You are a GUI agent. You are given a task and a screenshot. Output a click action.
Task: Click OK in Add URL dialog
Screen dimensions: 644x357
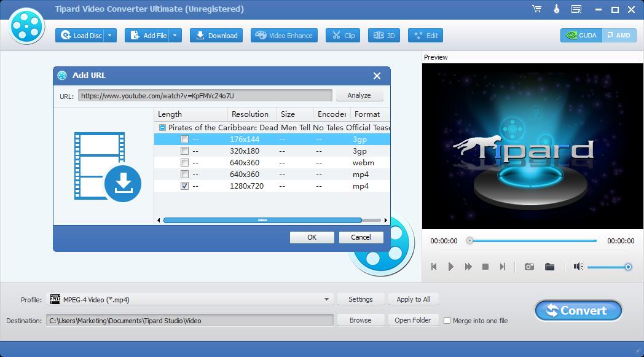click(312, 237)
